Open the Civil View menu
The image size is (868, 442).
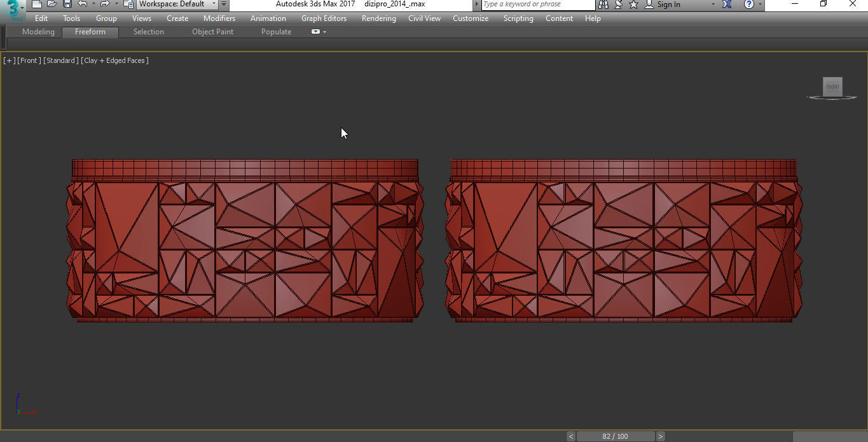[x=424, y=18]
